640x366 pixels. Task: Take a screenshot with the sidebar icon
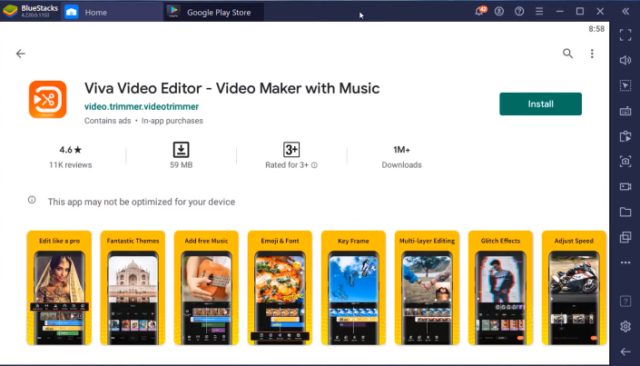[625, 162]
